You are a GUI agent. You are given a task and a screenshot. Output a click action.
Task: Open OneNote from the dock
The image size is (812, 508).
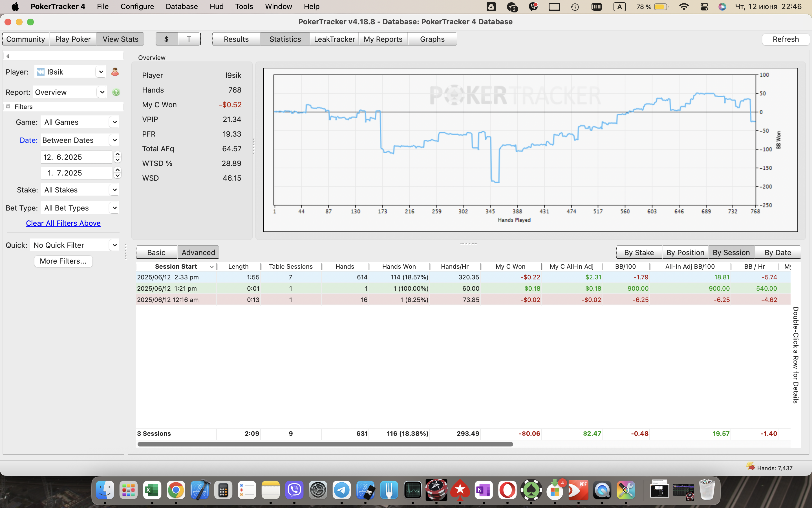[484, 491]
